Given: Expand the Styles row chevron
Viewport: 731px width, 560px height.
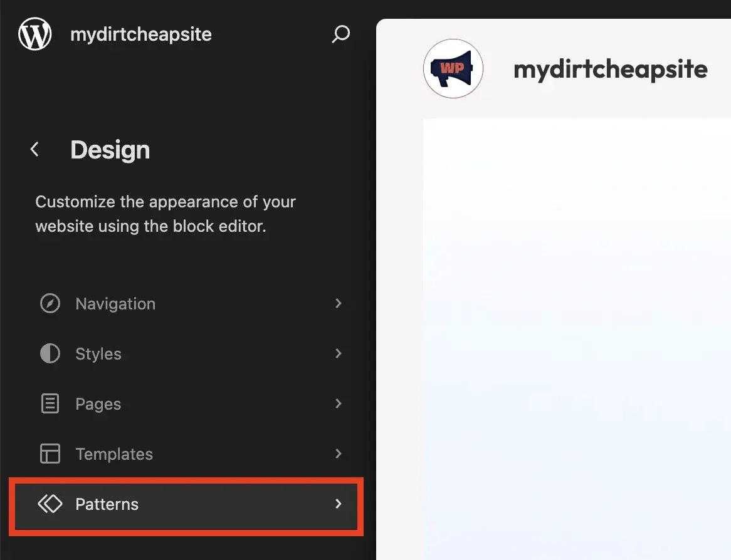Looking at the screenshot, I should pos(339,354).
